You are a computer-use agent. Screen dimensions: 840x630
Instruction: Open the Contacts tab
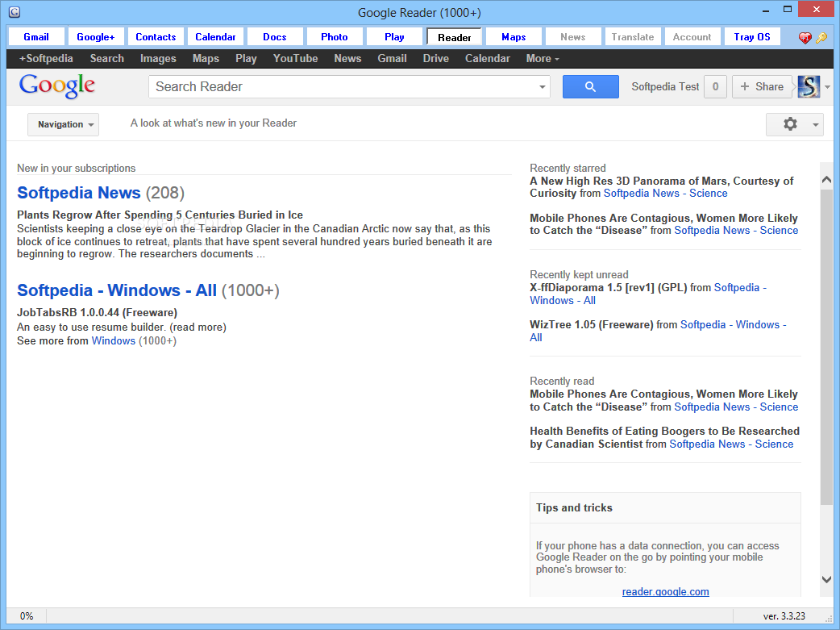(x=156, y=37)
